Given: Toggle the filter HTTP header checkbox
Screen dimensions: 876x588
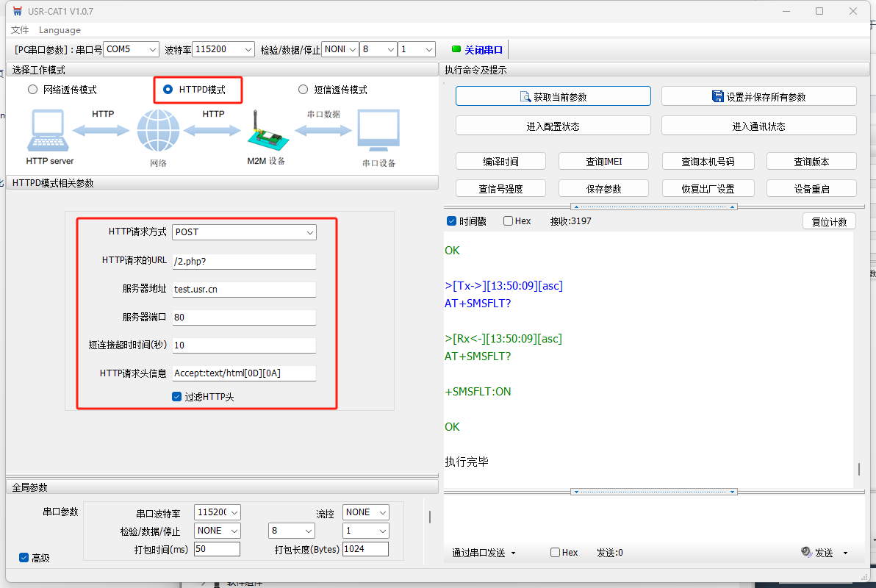Looking at the screenshot, I should click(x=176, y=397).
